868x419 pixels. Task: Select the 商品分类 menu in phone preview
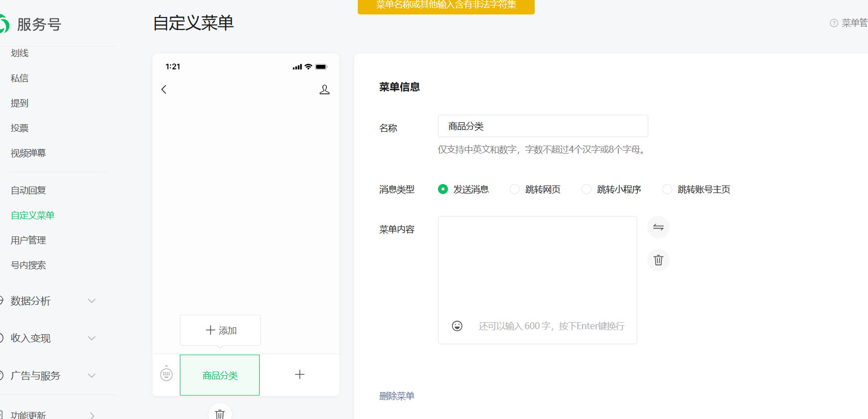(x=220, y=375)
